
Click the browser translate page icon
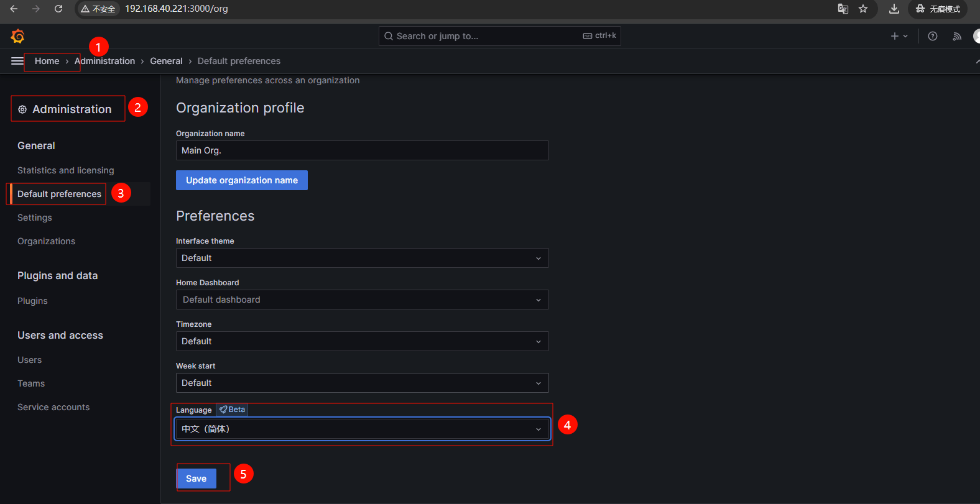tap(843, 9)
